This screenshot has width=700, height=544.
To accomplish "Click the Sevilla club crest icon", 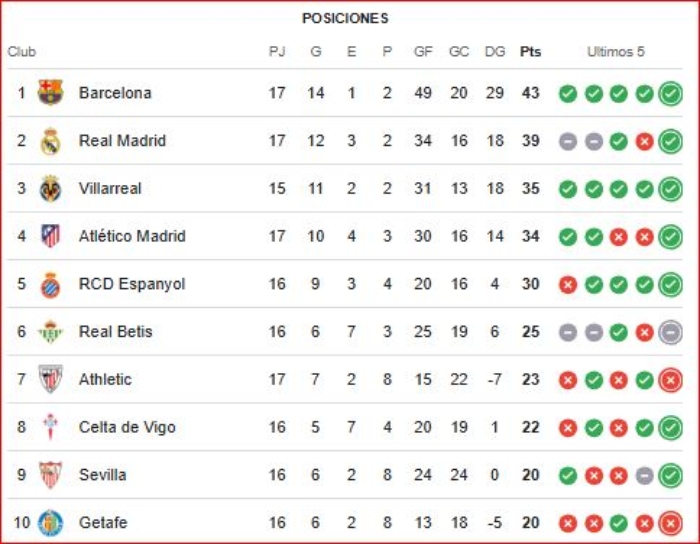I will click(50, 475).
